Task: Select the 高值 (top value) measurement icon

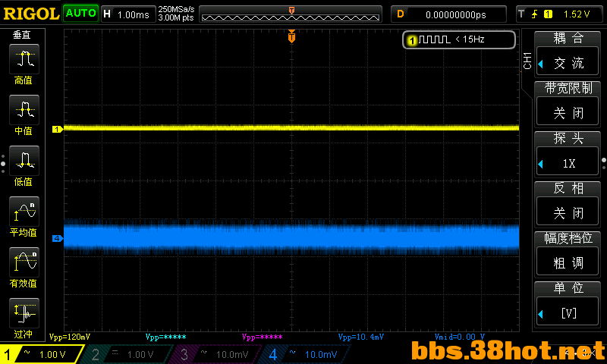Action: [x=24, y=59]
